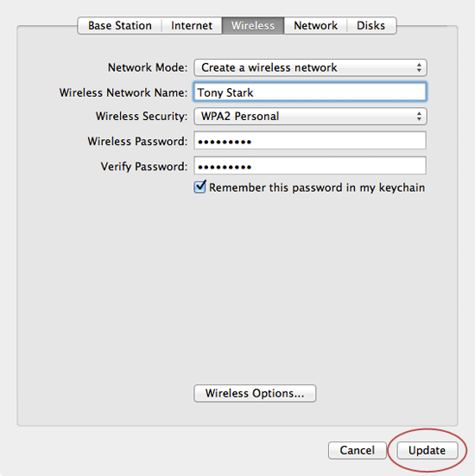This screenshot has width=475, height=476.
Task: Uncheck the remember password keychain checkbox
Action: [x=200, y=187]
